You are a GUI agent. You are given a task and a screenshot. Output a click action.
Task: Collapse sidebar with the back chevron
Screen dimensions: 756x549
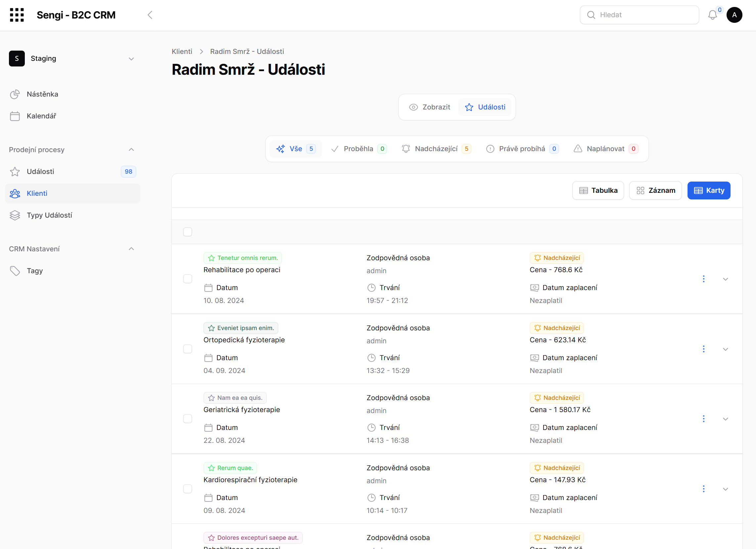[150, 15]
